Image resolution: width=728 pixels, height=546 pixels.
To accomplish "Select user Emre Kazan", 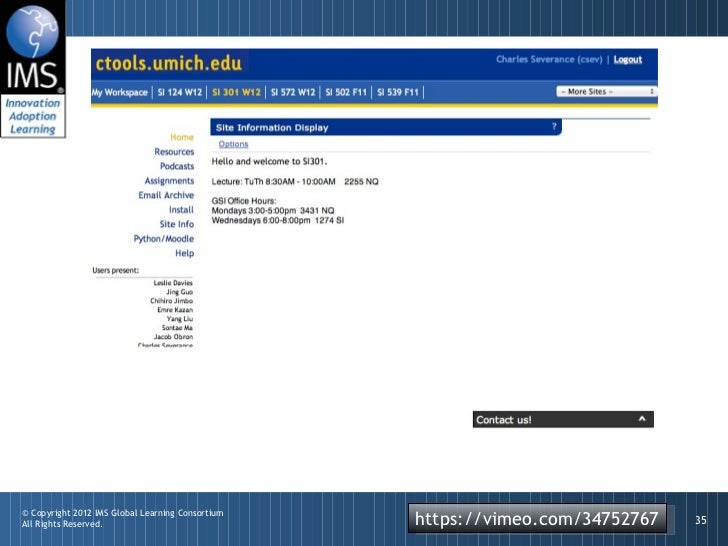I will (x=175, y=310).
